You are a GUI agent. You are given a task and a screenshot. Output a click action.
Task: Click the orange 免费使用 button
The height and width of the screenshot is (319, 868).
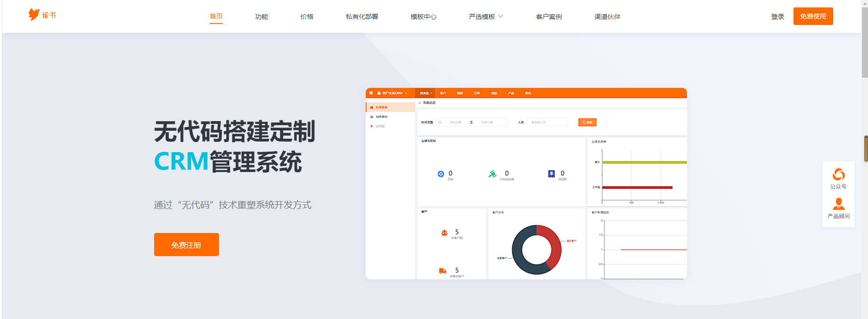(x=813, y=16)
